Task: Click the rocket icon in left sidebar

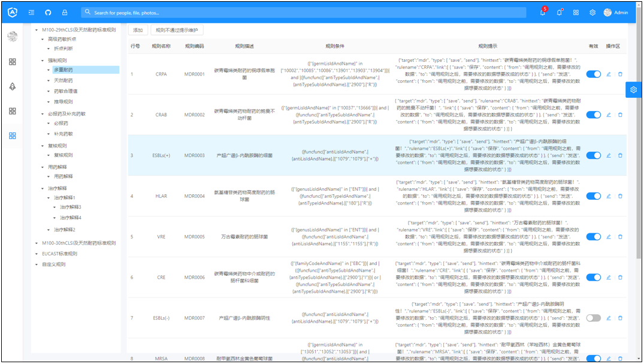Action: coord(13,87)
